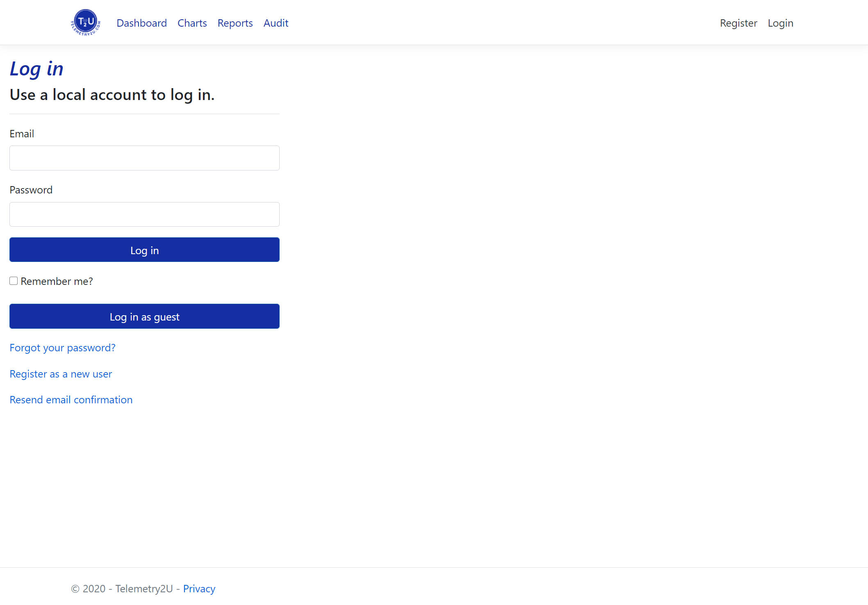Click the Log in page heading

[x=36, y=68]
